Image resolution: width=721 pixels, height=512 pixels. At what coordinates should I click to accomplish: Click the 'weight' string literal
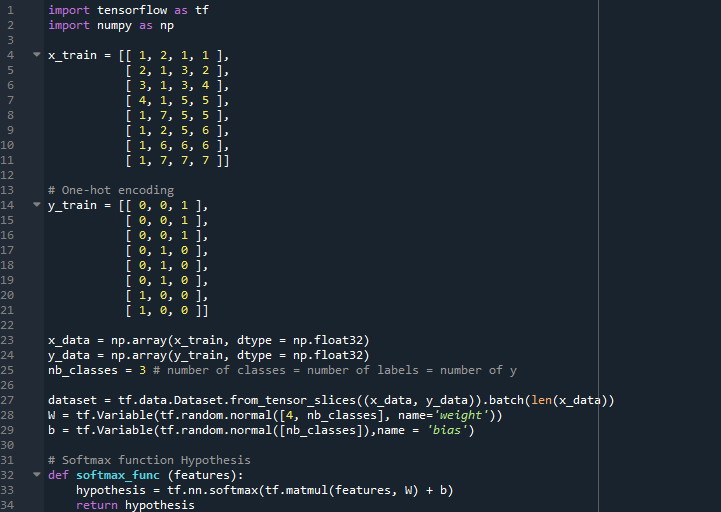(462, 415)
